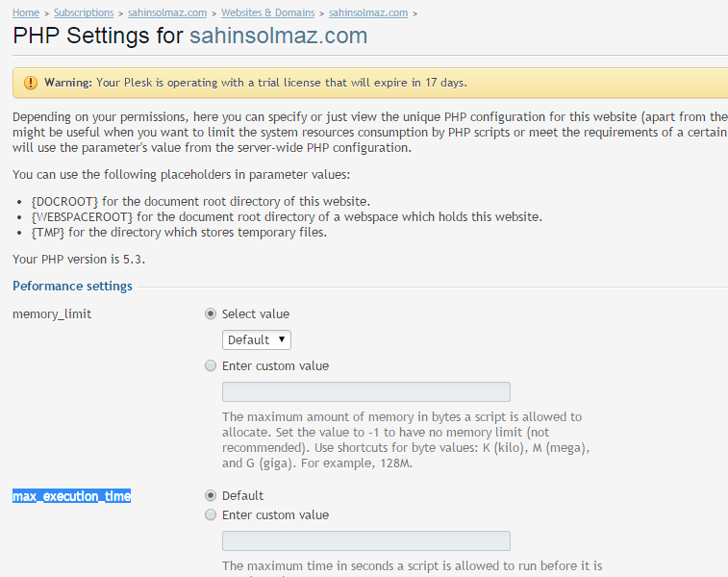Navigate to Websites & Domains breadcrumb
Image resolution: width=728 pixels, height=577 pixels.
pyautogui.click(x=267, y=13)
